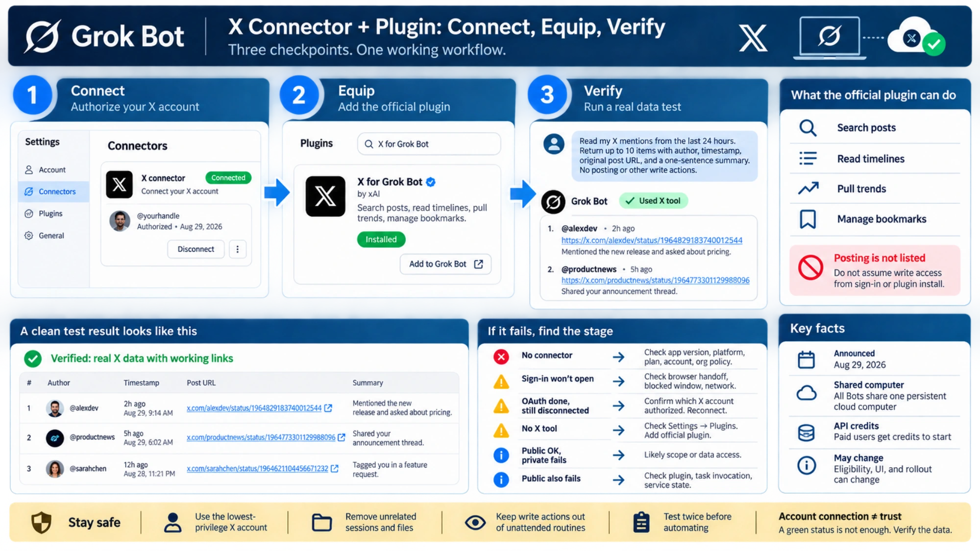Click the info icon beside May change
Viewport: 980px width, 551px height.
[806, 465]
